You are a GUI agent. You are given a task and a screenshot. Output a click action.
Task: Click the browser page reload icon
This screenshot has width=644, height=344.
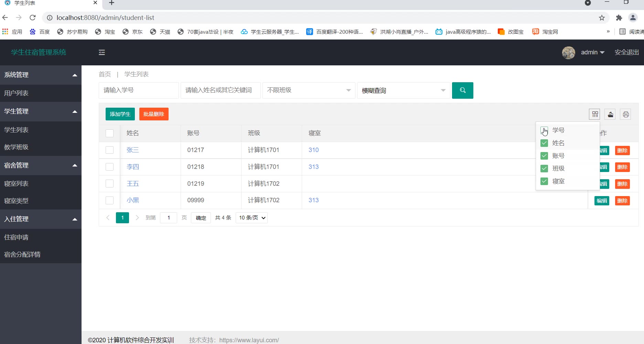pos(33,18)
